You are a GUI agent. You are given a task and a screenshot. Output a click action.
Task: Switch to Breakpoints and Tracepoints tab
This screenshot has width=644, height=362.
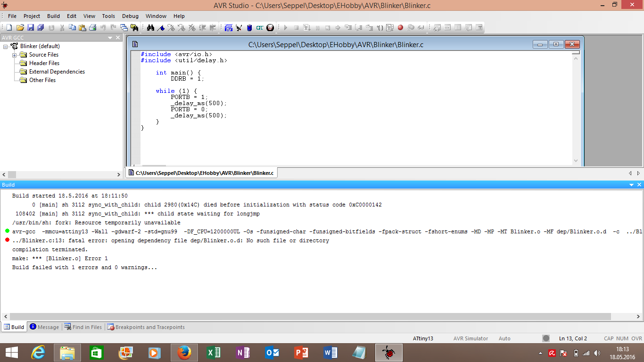pos(146,327)
